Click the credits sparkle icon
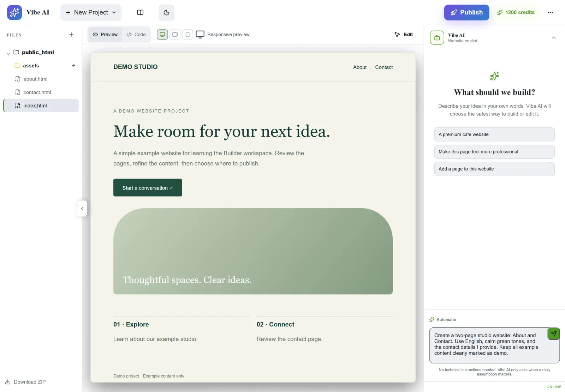Viewport: 565px width, 392px height. [500, 12]
